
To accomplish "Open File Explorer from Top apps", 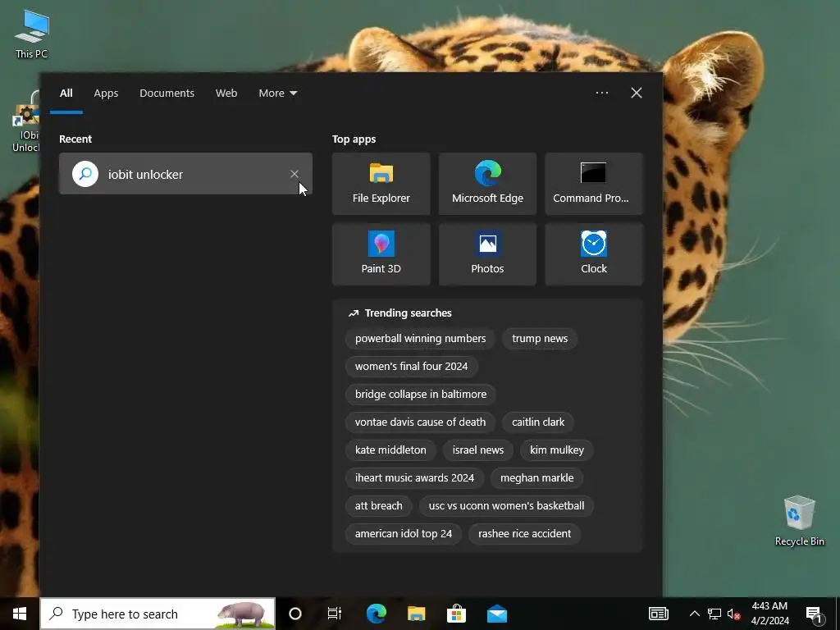I will tap(381, 184).
